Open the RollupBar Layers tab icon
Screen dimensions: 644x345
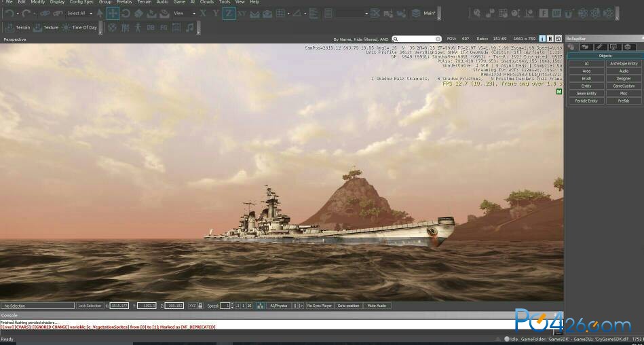click(627, 48)
